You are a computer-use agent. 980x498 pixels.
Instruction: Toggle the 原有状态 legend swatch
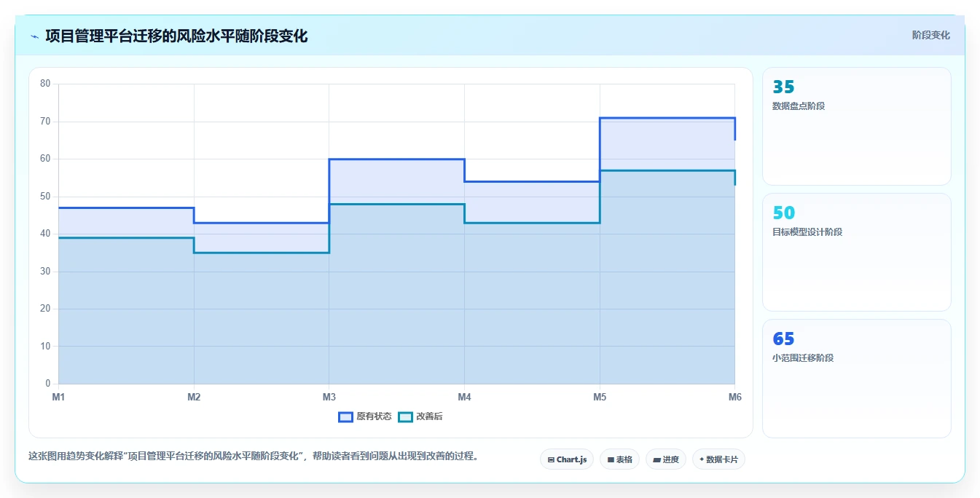pyautogui.click(x=345, y=416)
